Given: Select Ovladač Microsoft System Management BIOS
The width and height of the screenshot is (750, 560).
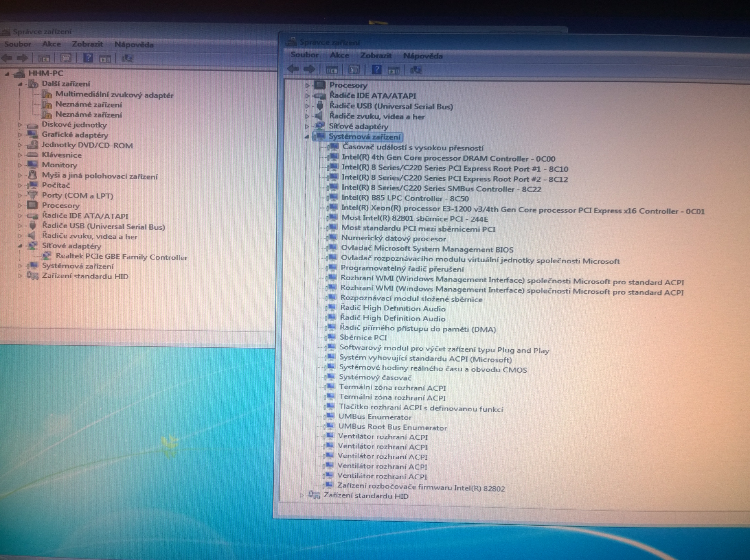Looking at the screenshot, I should pyautogui.click(x=427, y=249).
